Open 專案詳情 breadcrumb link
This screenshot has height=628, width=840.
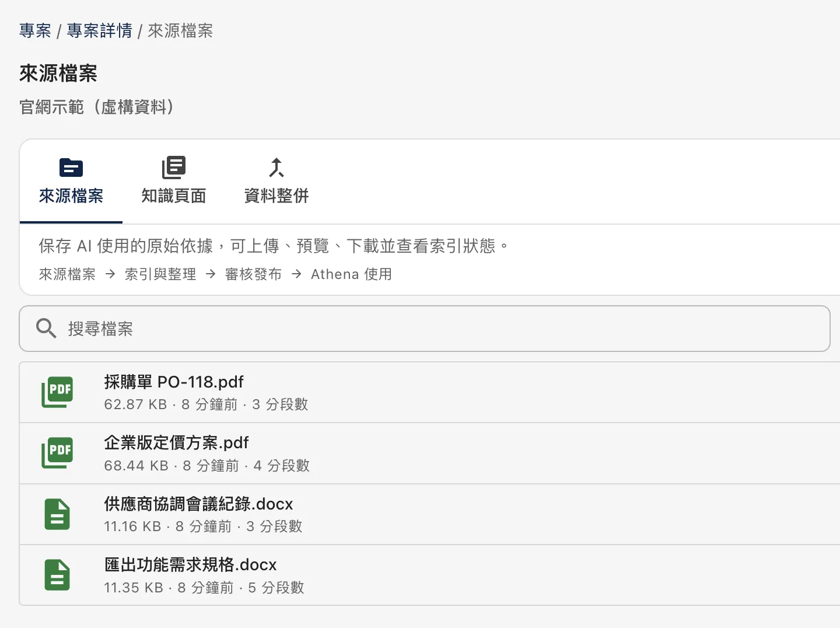(x=100, y=30)
